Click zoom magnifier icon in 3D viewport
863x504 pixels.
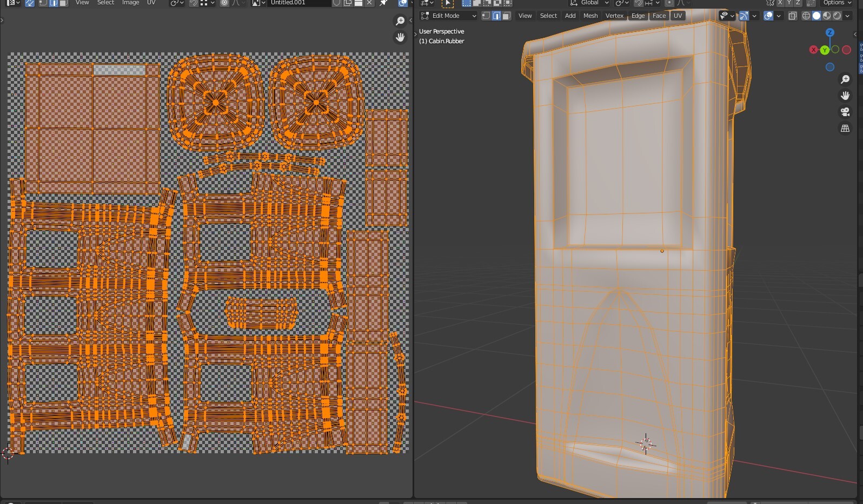click(x=845, y=79)
